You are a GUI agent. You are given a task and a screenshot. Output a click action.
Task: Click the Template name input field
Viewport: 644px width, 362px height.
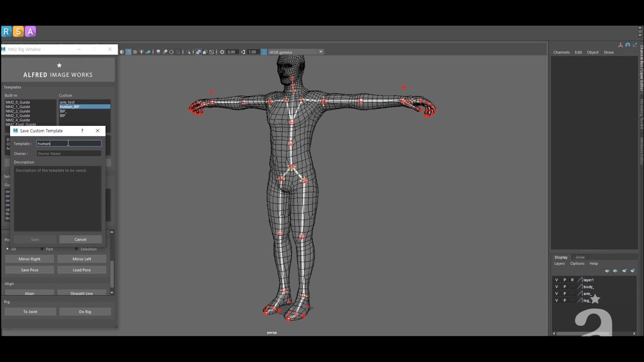(x=69, y=144)
